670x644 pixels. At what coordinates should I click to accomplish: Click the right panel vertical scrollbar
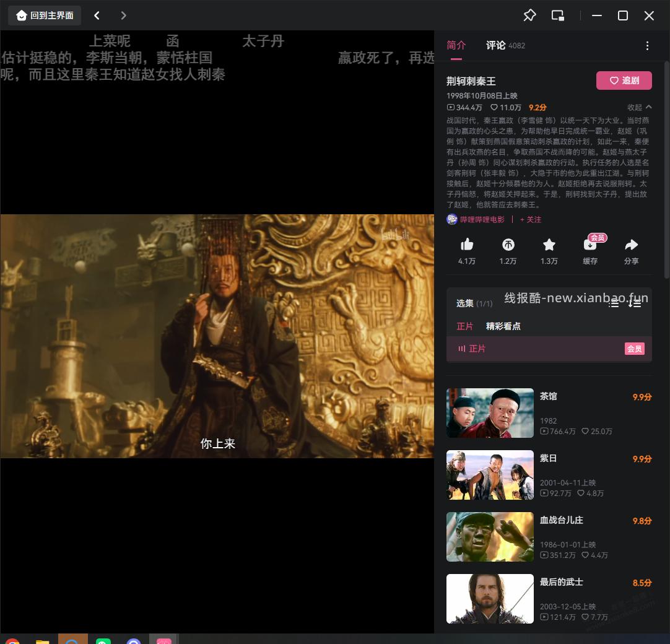tap(666, 170)
